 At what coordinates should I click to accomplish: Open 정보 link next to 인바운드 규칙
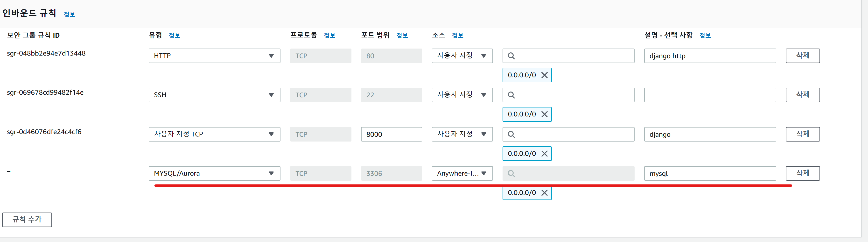(70, 14)
